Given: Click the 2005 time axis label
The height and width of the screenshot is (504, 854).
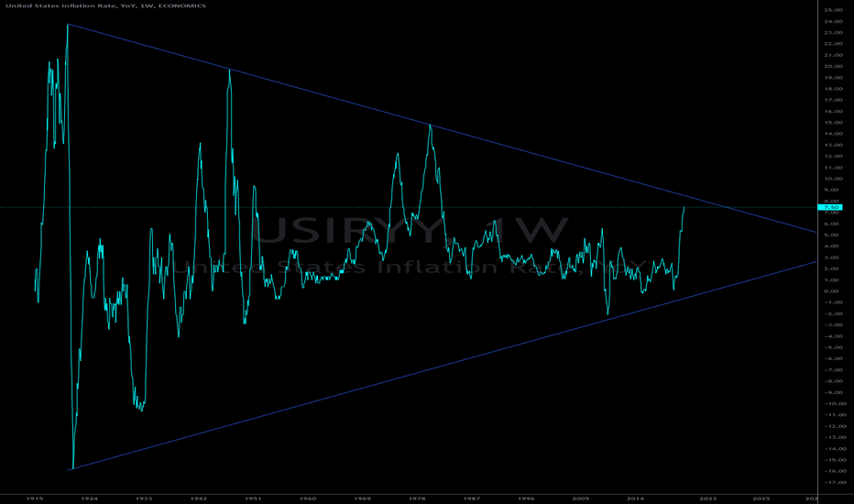Looking at the screenshot, I should point(581,499).
